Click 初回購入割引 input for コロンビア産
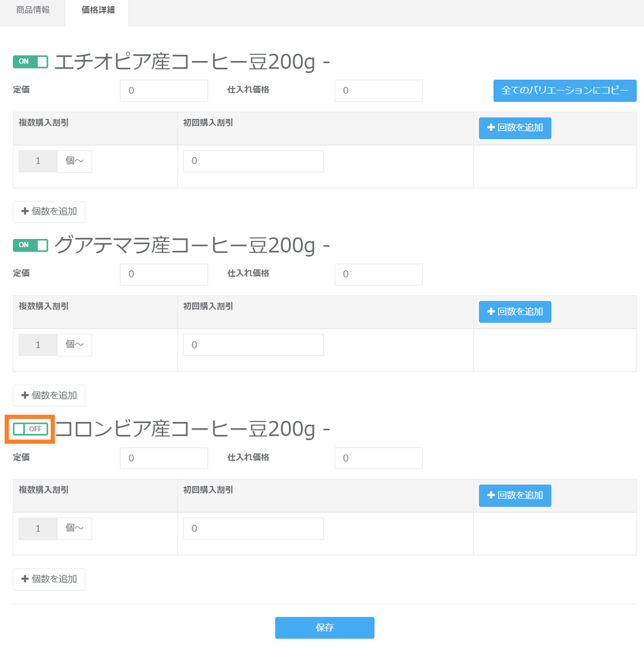Viewport: 644px width, 647px height. point(253,529)
